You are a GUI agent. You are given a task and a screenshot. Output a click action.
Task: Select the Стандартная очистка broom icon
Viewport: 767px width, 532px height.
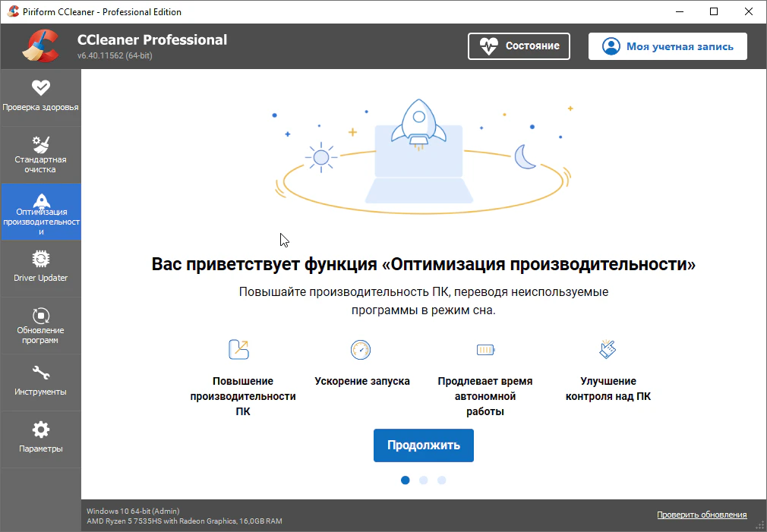(40, 143)
